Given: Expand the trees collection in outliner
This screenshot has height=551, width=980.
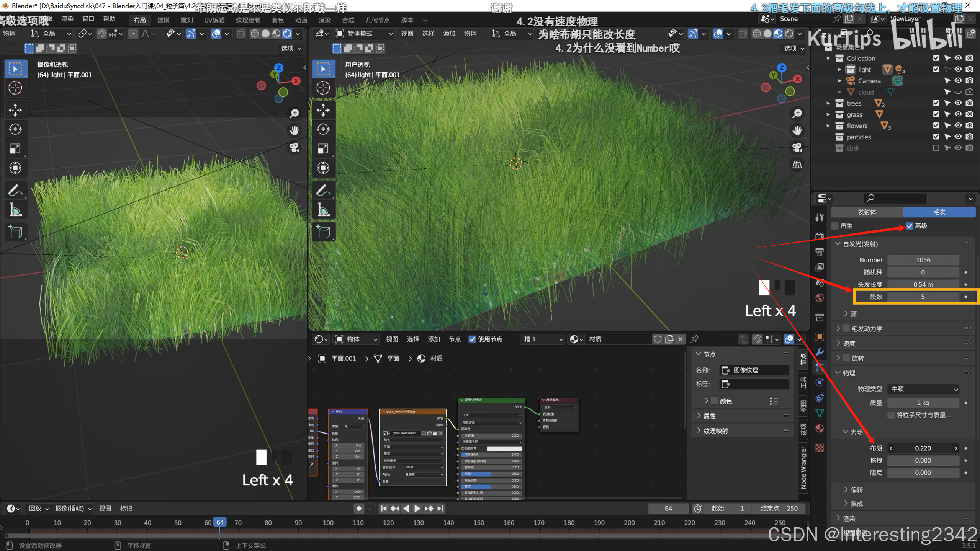Looking at the screenshot, I should pyautogui.click(x=828, y=103).
